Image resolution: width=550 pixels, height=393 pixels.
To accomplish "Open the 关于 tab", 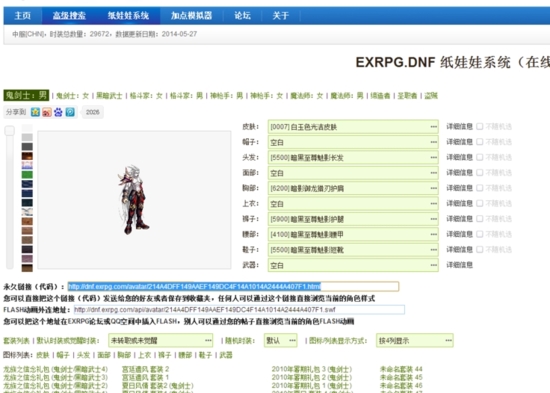I will tap(281, 16).
